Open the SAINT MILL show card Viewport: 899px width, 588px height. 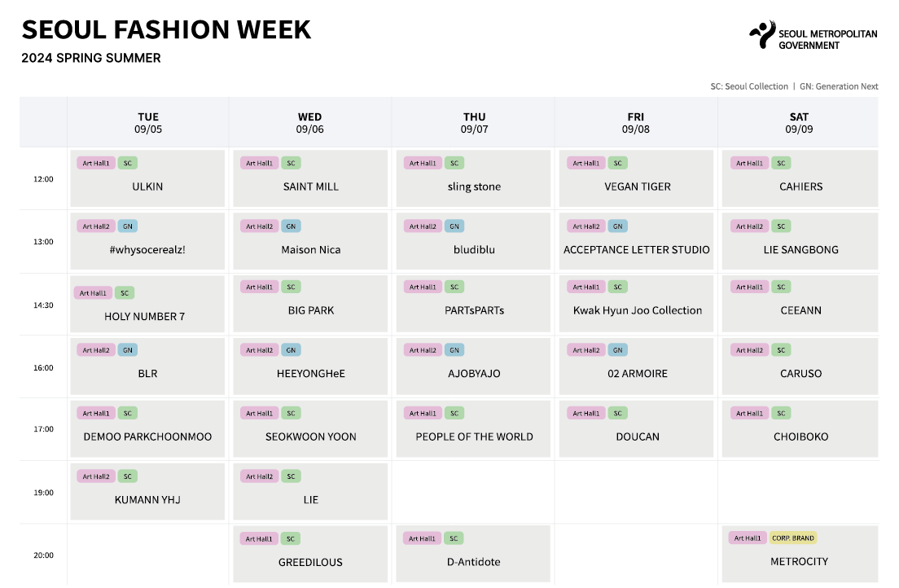point(311,186)
